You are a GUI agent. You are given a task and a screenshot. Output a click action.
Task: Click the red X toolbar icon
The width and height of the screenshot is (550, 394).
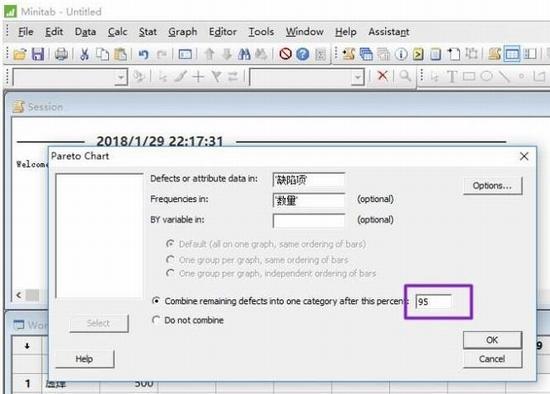tap(383, 75)
